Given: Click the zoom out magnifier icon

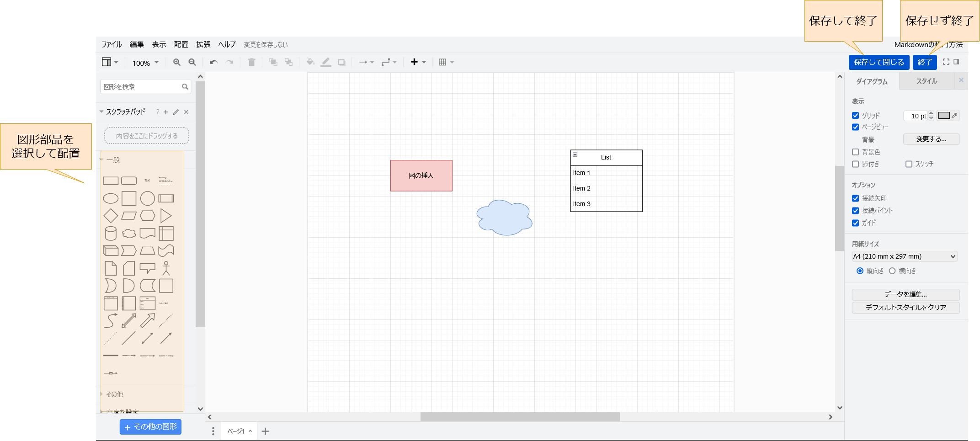Looking at the screenshot, I should tap(192, 62).
